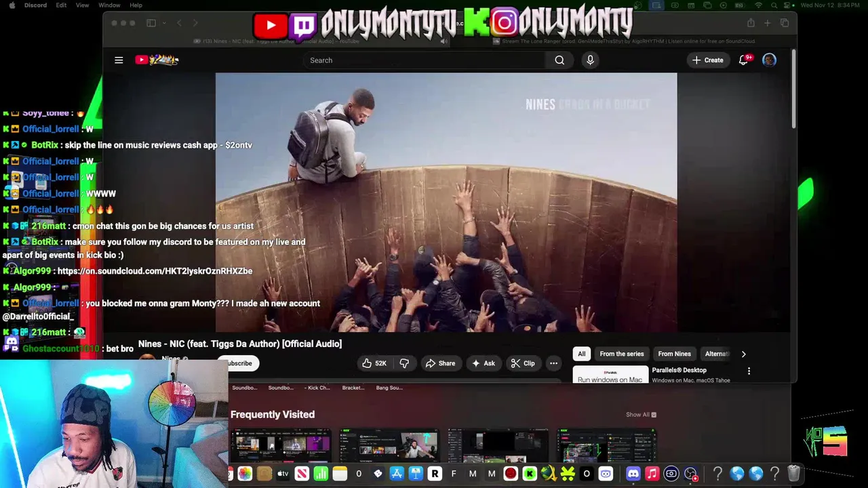Expand Show All frequently visited
The height and width of the screenshot is (488, 868).
point(641,415)
